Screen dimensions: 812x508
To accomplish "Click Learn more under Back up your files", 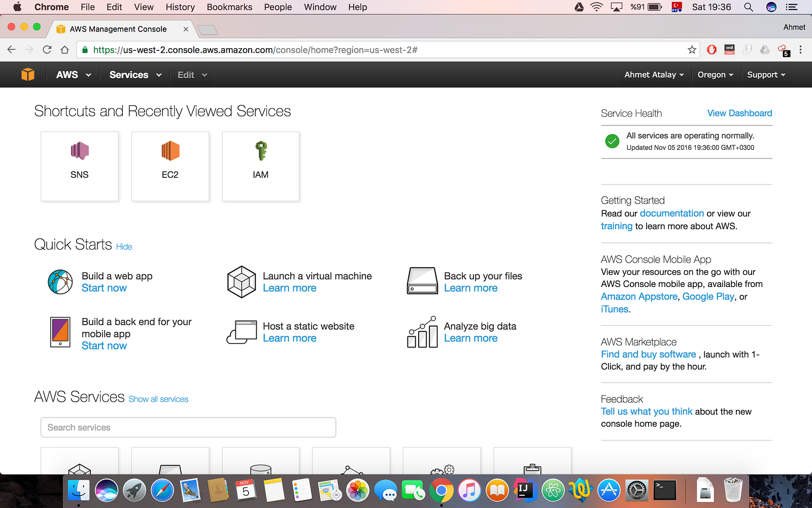I will [x=471, y=288].
